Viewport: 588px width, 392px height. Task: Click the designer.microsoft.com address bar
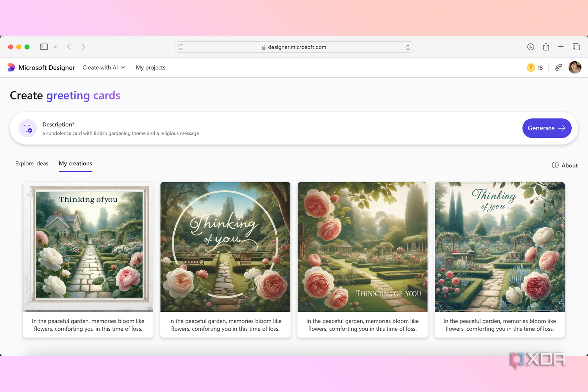[294, 47]
